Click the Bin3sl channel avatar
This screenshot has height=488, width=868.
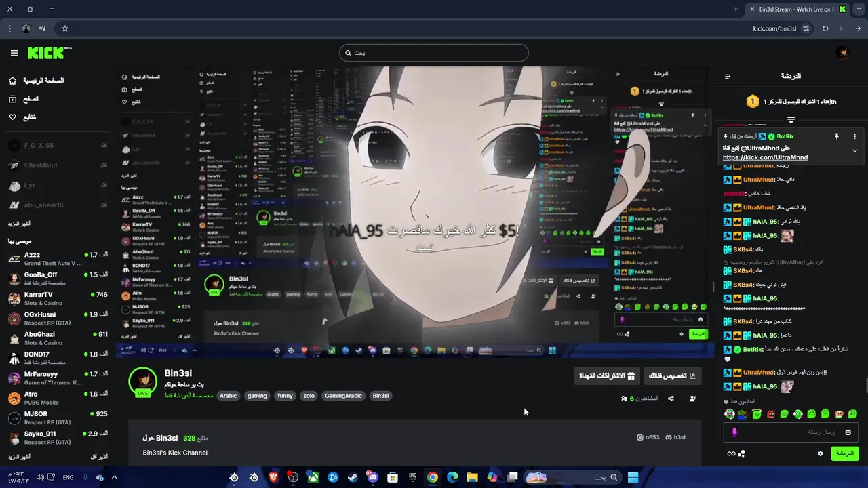143,382
